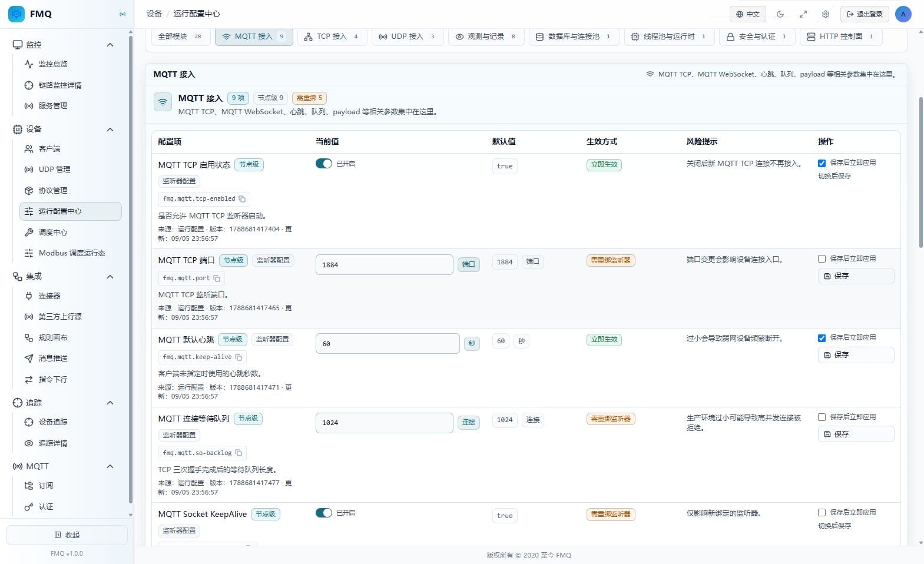
Task: Click the sidebar signal icon beside FMQ
Action: pos(122,14)
